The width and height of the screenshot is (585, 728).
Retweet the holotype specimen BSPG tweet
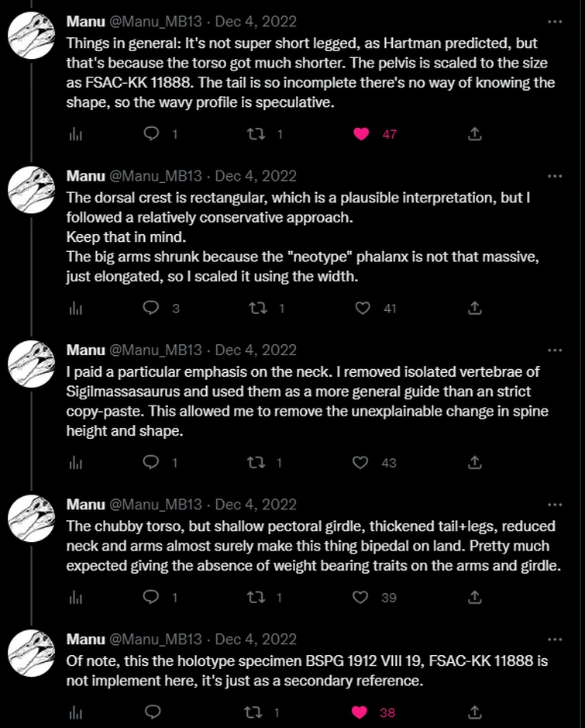(x=256, y=712)
